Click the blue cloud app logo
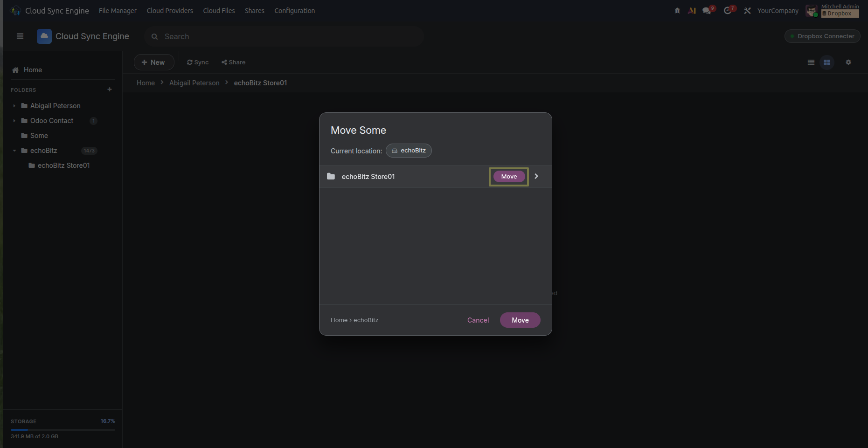The height and width of the screenshot is (448, 868). [x=44, y=36]
